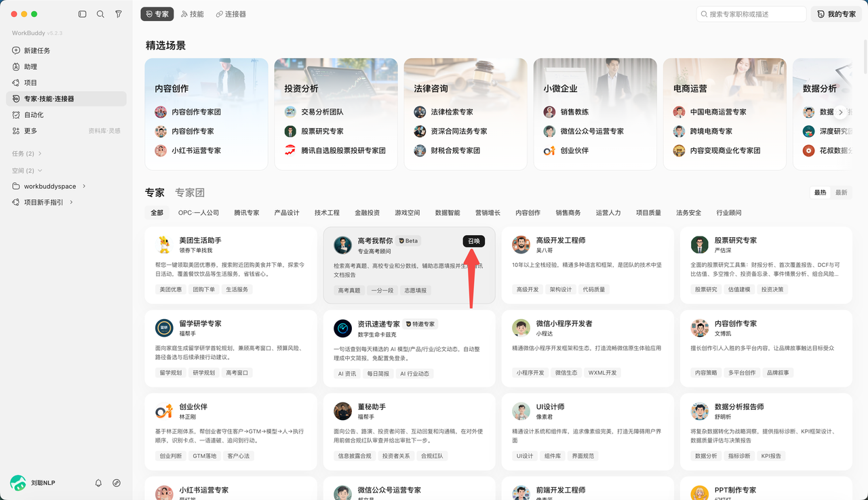Click the 刘聪NLP user avatar

18,483
